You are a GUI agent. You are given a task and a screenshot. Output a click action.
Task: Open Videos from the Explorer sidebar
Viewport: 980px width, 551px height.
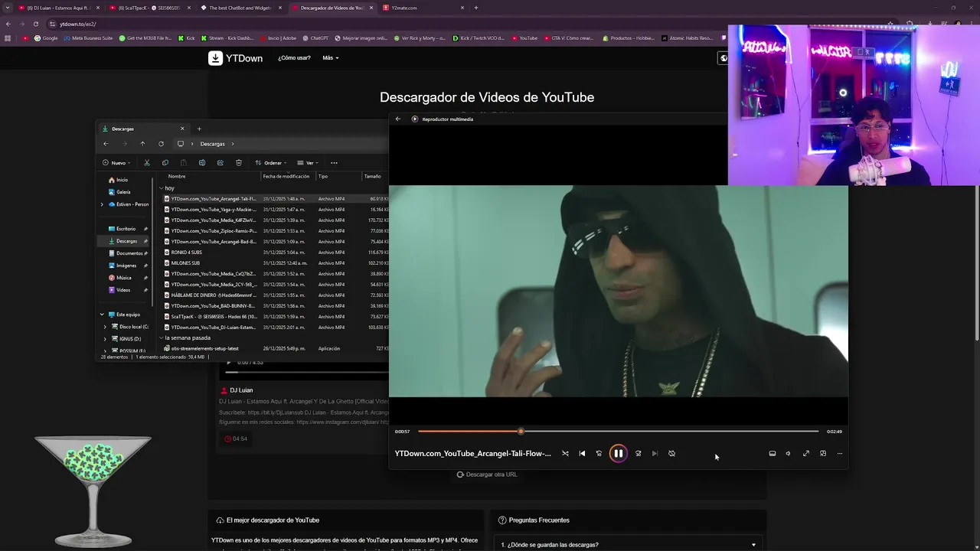coord(119,290)
